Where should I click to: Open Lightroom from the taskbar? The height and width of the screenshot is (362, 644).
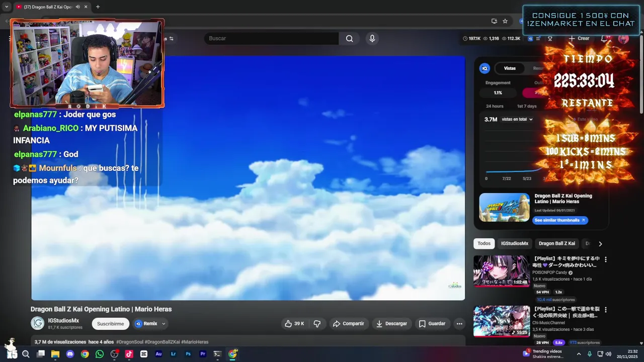(x=174, y=354)
